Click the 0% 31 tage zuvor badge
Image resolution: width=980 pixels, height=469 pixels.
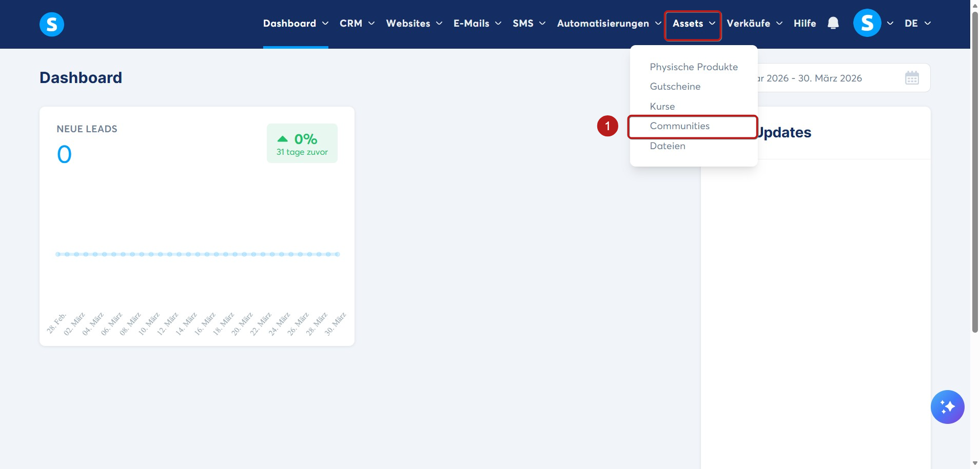pyautogui.click(x=302, y=144)
